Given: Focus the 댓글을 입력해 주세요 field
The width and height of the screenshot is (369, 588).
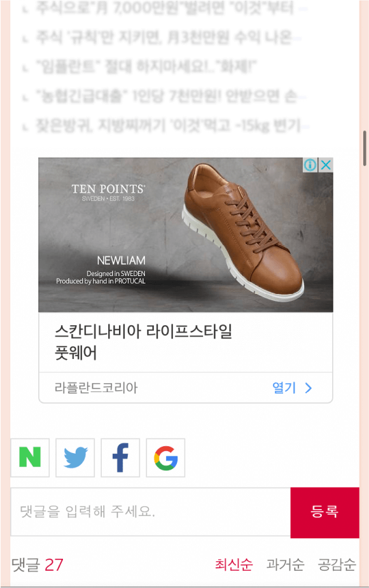Looking at the screenshot, I should point(150,512).
